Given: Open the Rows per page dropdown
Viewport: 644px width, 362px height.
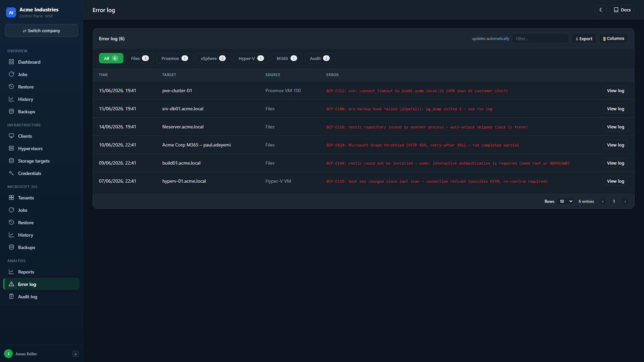Looking at the screenshot, I should (565, 201).
